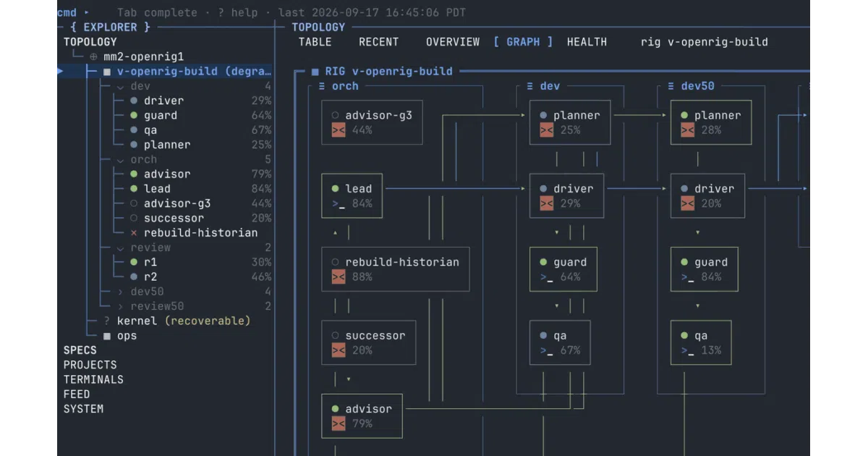
Task: Open the PROJECTS section
Action: (90, 365)
